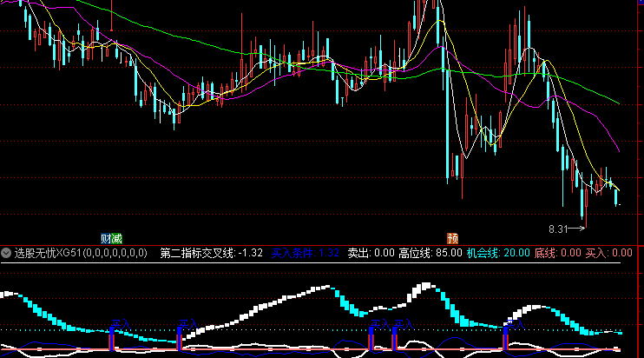Select the 卖出: 0.00 value

(x=371, y=253)
